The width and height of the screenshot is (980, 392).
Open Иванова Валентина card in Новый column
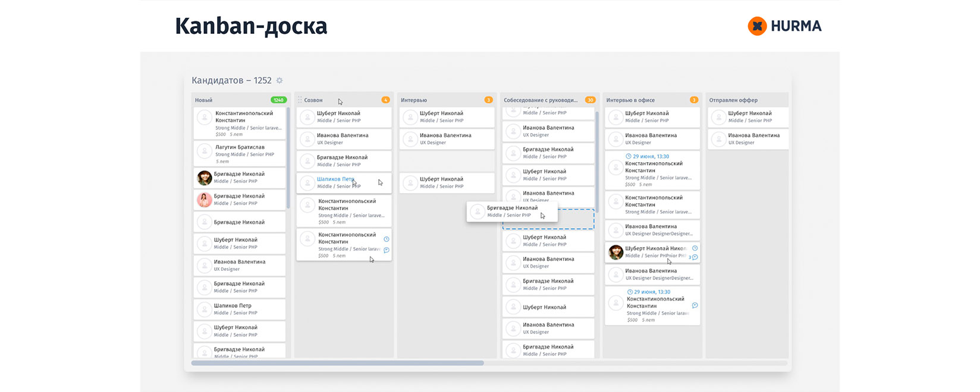coord(240,265)
